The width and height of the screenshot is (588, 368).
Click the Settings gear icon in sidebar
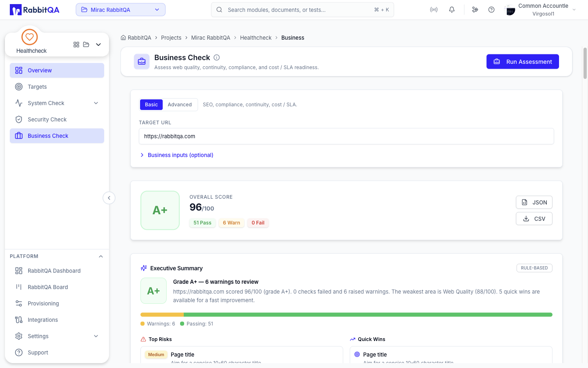[x=19, y=336]
